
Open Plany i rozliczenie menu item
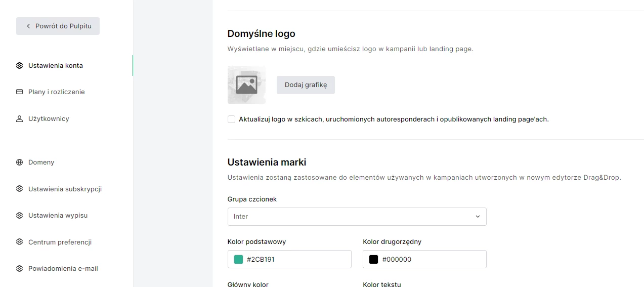pyautogui.click(x=57, y=92)
